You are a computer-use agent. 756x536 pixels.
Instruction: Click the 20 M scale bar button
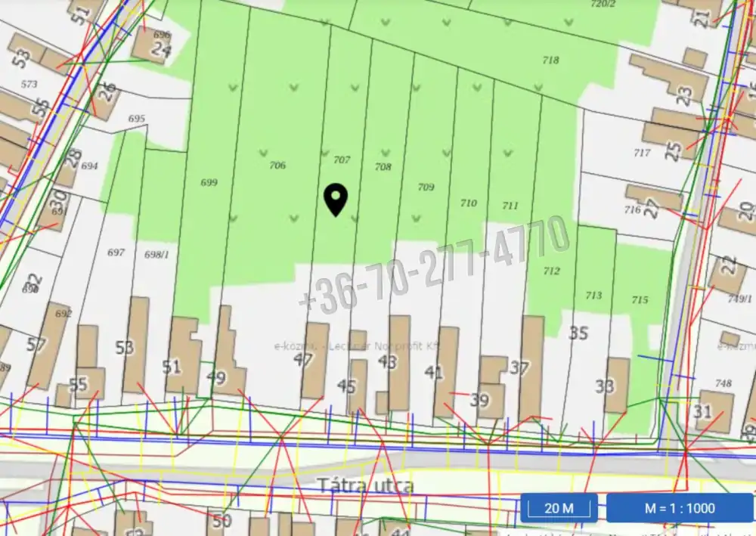pyautogui.click(x=559, y=508)
